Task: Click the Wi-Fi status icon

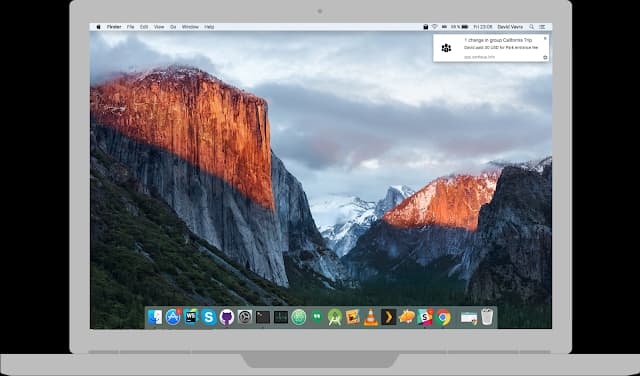Action: [435, 27]
